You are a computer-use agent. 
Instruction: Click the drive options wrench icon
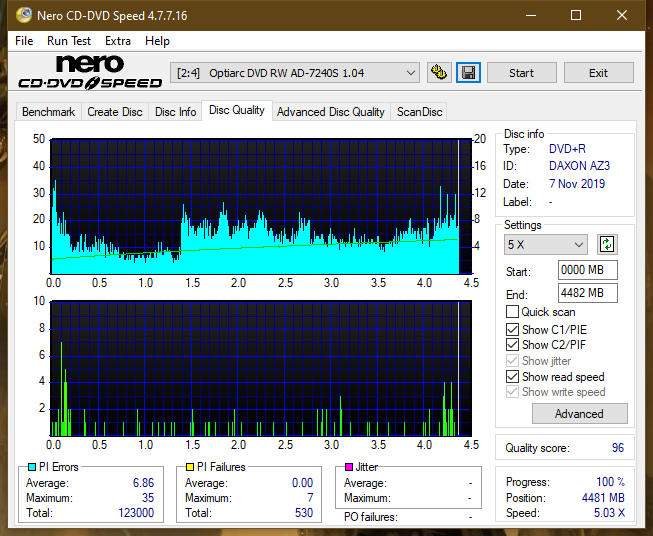click(x=439, y=73)
